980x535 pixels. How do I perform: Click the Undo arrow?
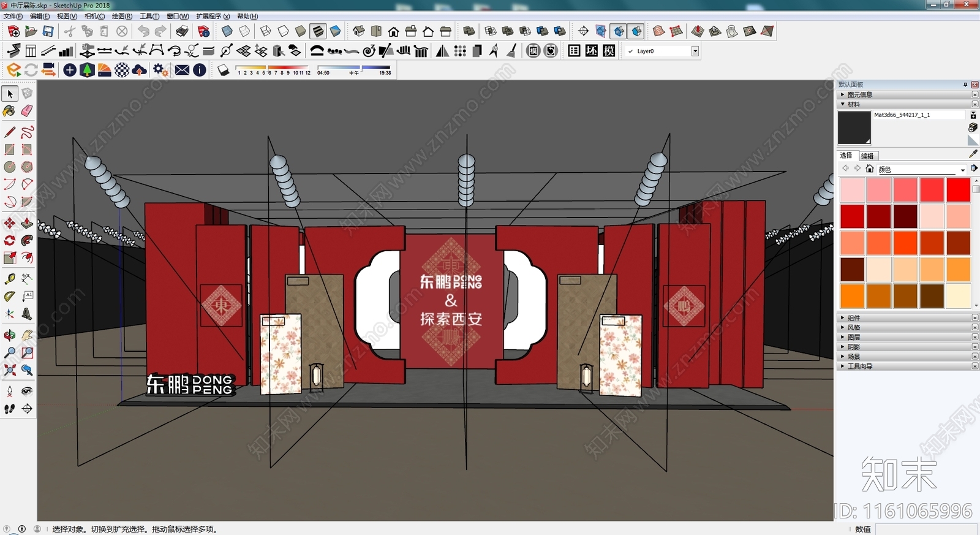pyautogui.click(x=143, y=31)
